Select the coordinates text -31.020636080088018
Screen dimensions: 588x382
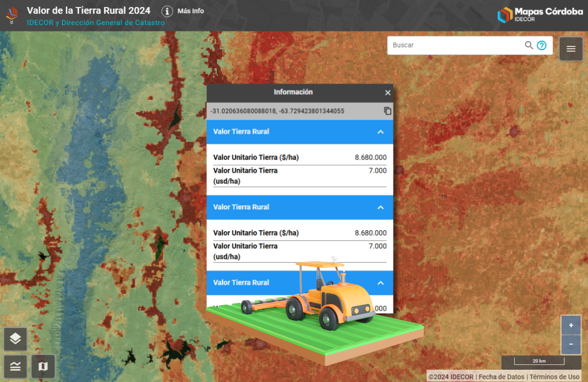[243, 111]
